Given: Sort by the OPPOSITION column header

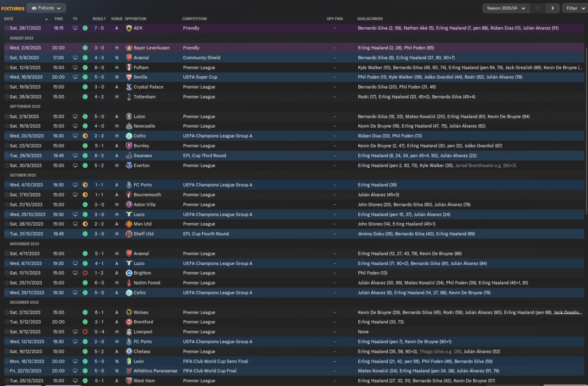Looking at the screenshot, I should tap(136, 19).
